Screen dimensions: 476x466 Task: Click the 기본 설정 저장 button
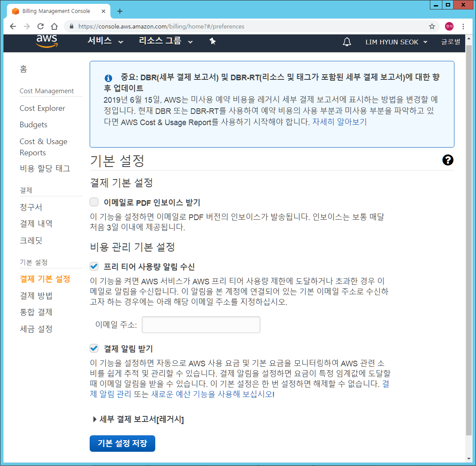click(x=122, y=443)
